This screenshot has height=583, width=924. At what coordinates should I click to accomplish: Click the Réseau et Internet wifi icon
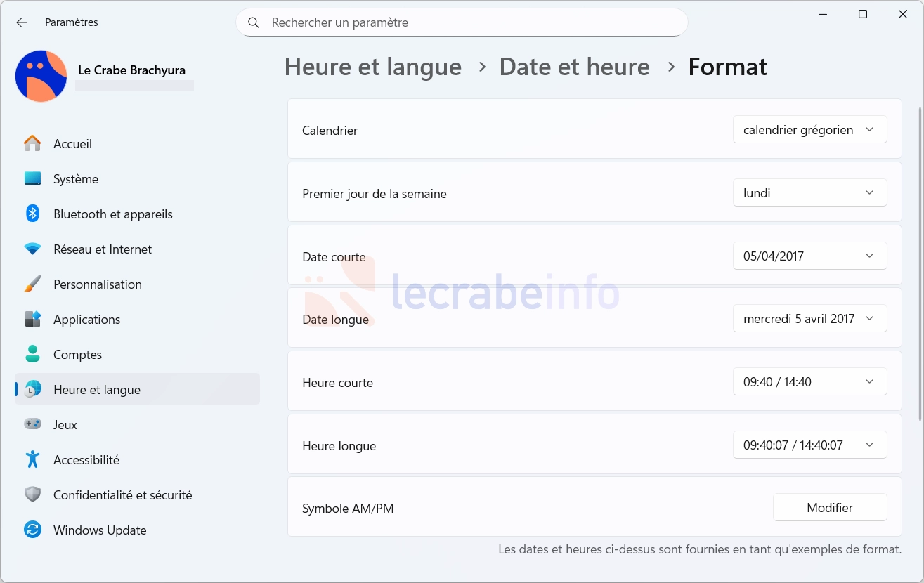click(x=32, y=249)
